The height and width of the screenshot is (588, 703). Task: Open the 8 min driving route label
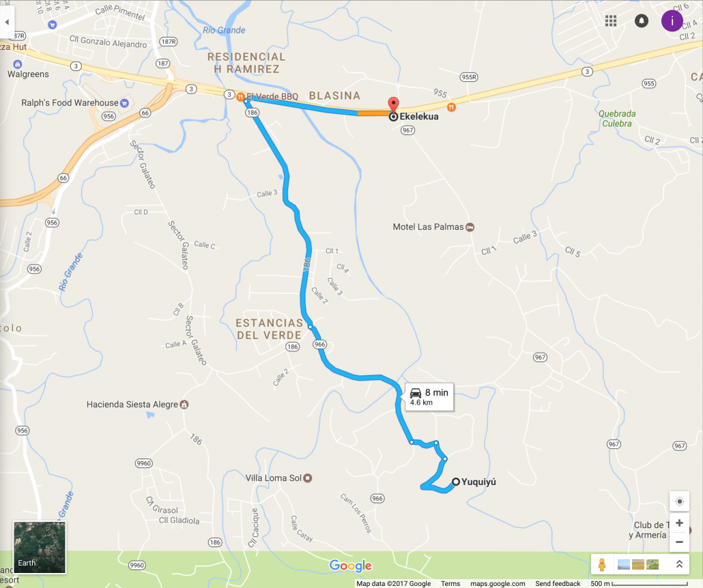click(x=429, y=396)
